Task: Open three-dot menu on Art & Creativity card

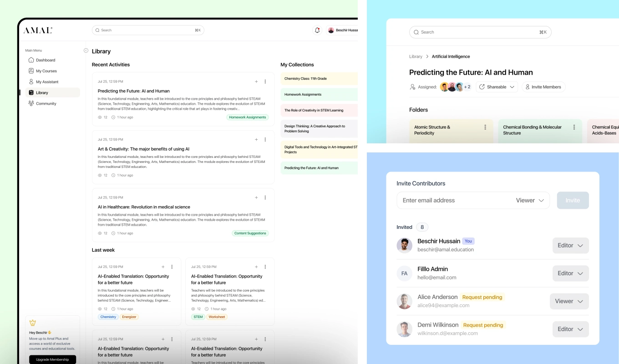Action: [265, 140]
